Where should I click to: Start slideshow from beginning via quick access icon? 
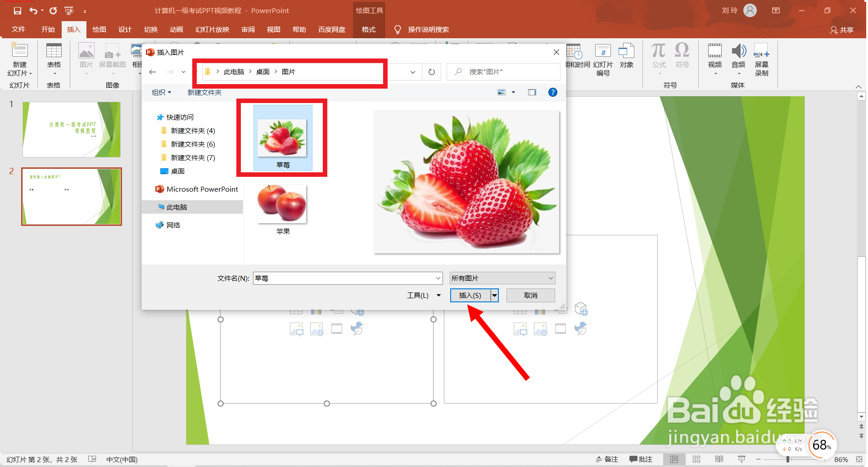pos(69,10)
